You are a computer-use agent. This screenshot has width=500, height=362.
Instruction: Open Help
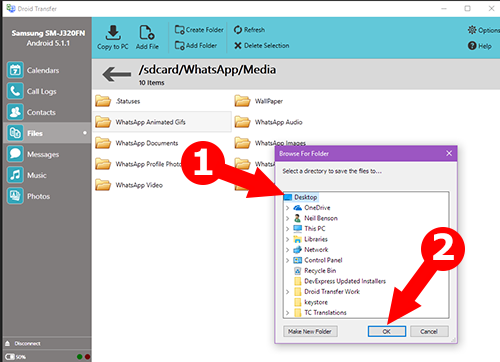[480, 46]
